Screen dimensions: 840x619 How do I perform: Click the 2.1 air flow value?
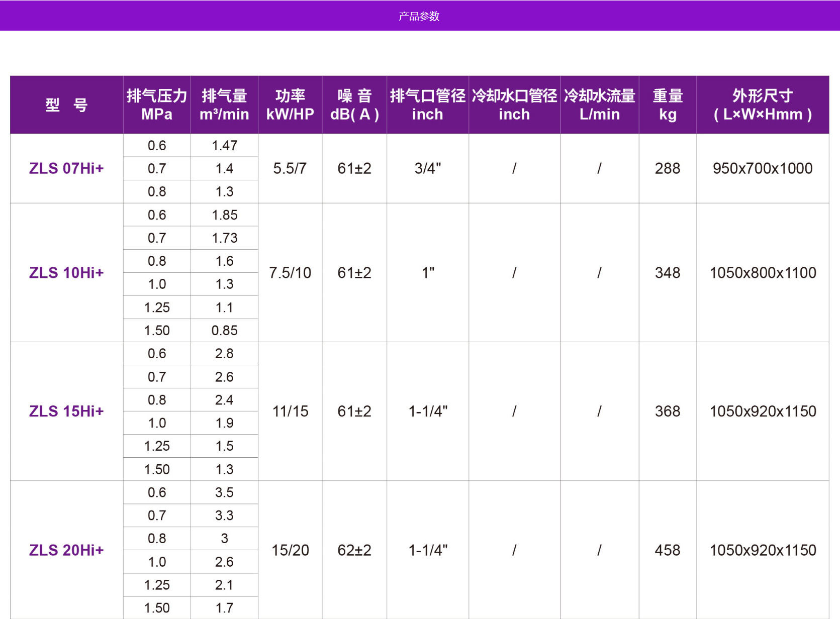tap(224, 585)
